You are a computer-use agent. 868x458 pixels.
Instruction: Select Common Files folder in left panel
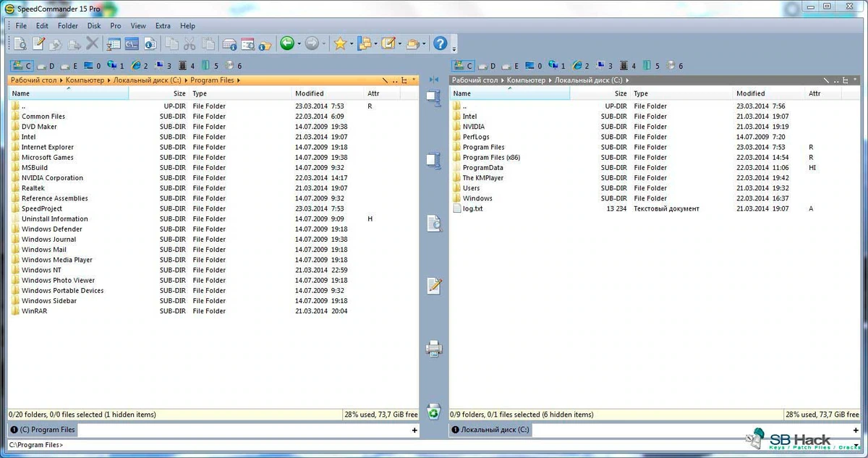[43, 116]
